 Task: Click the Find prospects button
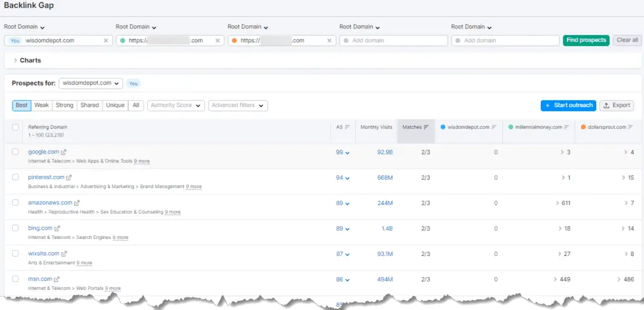pyautogui.click(x=586, y=40)
